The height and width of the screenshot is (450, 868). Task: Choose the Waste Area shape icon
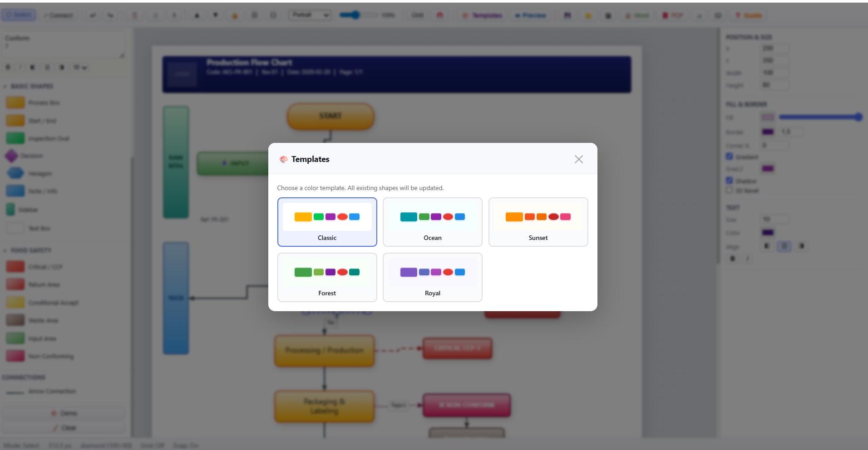(x=15, y=320)
